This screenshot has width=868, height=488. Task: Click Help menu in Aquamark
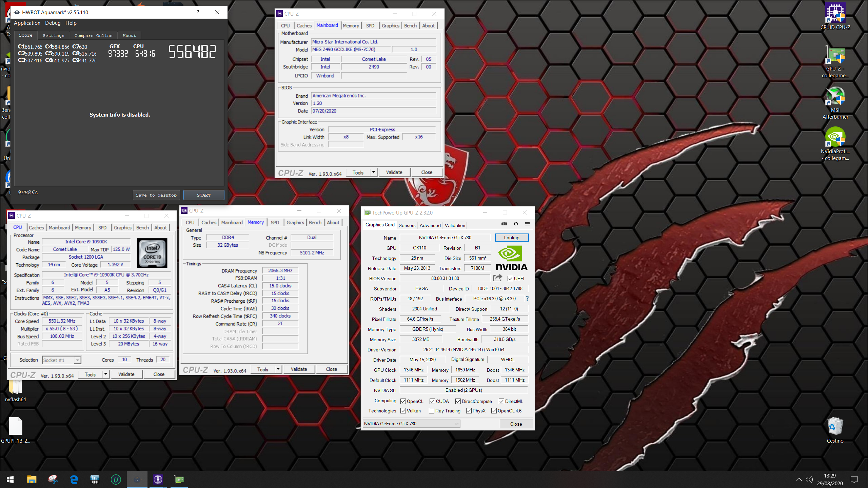point(71,23)
